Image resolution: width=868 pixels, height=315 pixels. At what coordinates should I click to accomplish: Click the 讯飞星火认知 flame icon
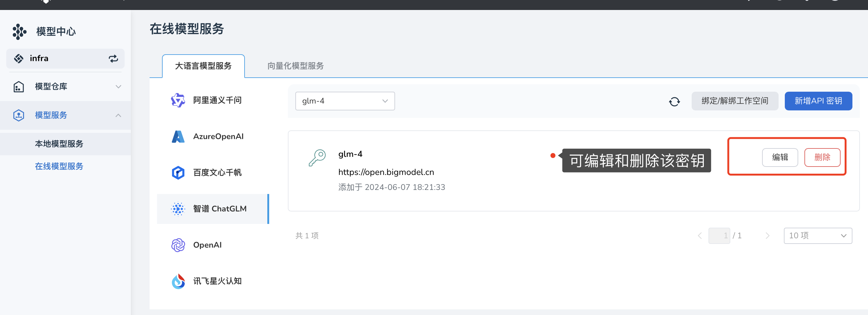click(x=178, y=281)
